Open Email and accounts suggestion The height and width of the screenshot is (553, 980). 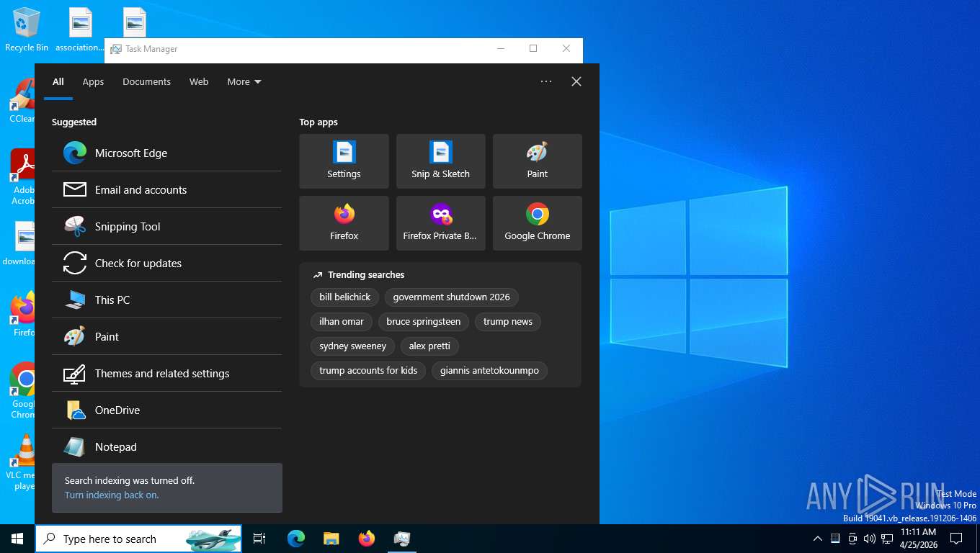[166, 189]
